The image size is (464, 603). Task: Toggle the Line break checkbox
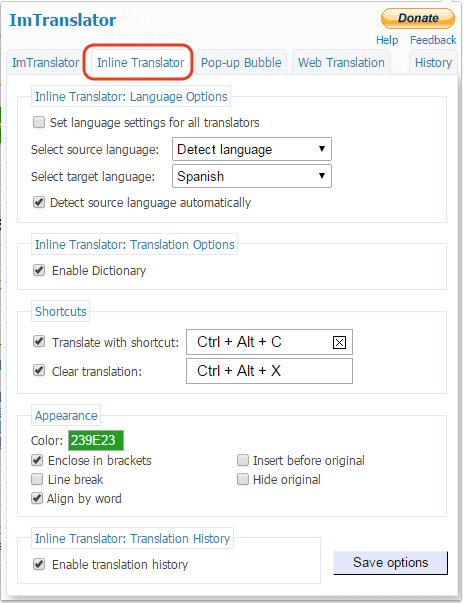click(x=37, y=479)
